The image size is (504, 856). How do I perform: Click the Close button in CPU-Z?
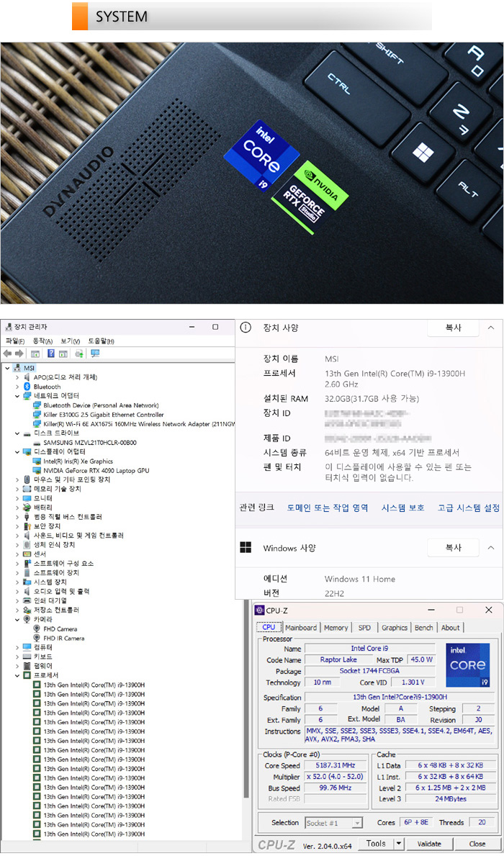477,844
